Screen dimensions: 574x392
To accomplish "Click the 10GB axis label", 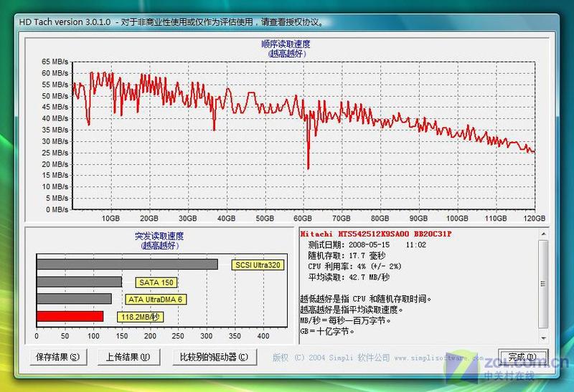I will (x=110, y=219).
